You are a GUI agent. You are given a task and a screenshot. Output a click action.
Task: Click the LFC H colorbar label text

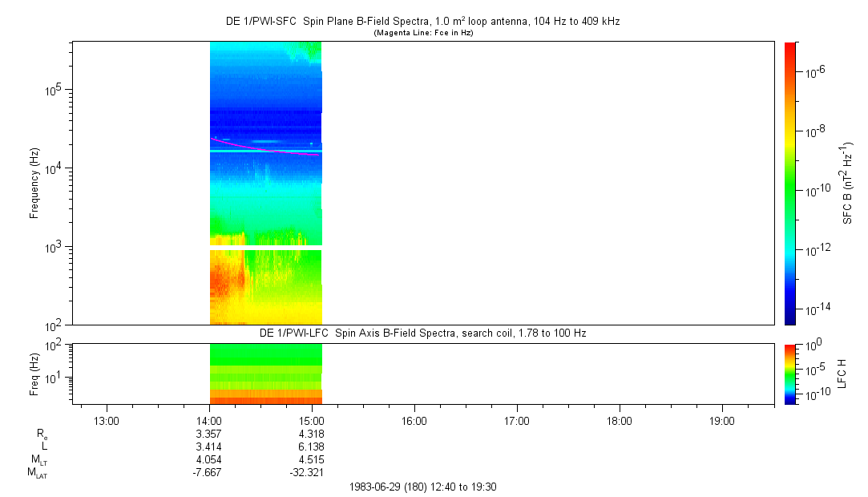point(842,373)
